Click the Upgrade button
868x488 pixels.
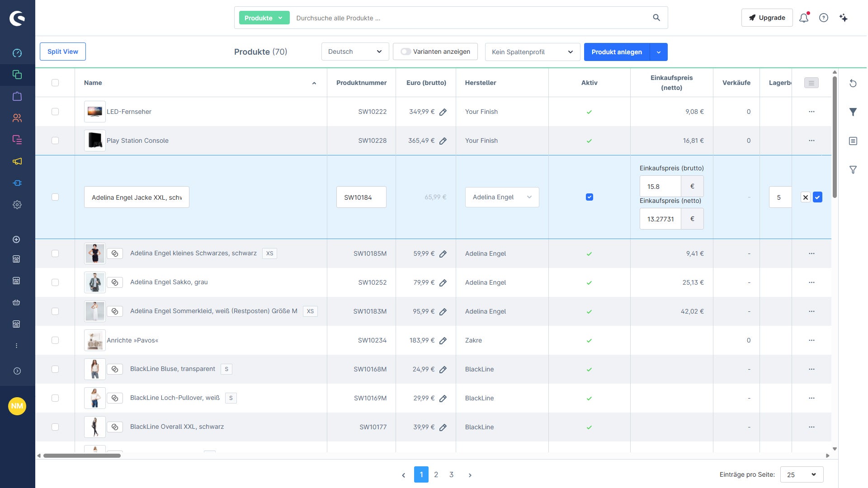[767, 18]
